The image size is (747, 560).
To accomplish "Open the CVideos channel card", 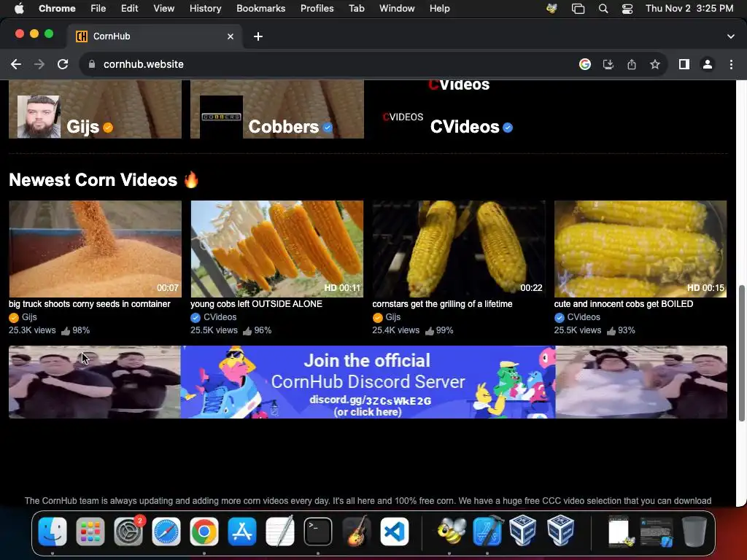I will (459, 109).
